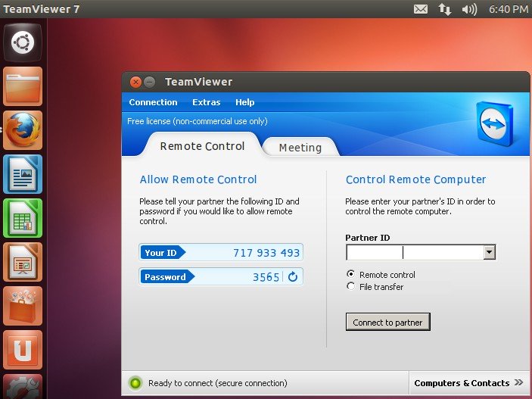Click the password value 3565
This screenshot has width=532, height=399.
pyautogui.click(x=266, y=277)
